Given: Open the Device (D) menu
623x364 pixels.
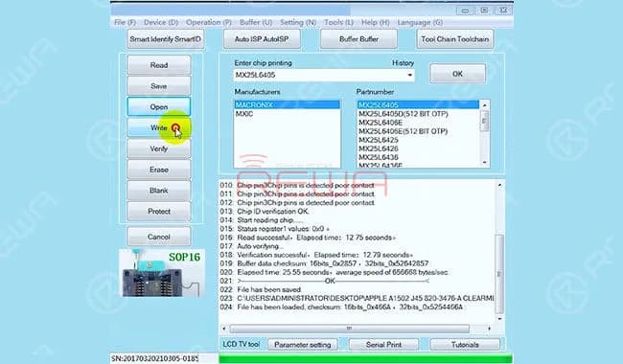Looking at the screenshot, I should coord(161,22).
